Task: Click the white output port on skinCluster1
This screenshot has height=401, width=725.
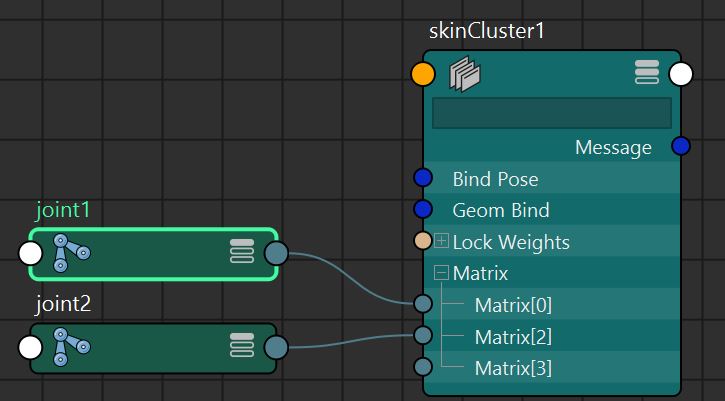Action: (681, 74)
